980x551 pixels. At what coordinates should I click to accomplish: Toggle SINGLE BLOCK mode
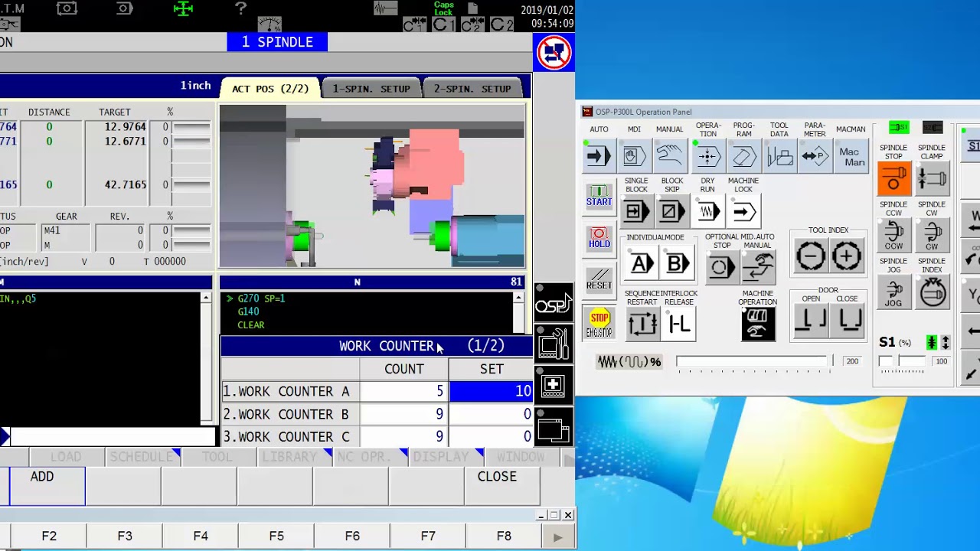click(635, 211)
